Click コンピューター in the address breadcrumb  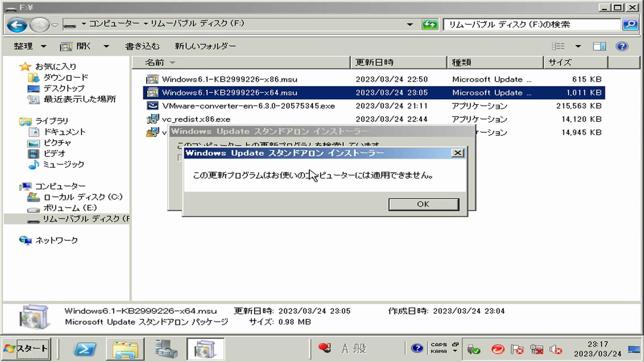[x=114, y=23]
